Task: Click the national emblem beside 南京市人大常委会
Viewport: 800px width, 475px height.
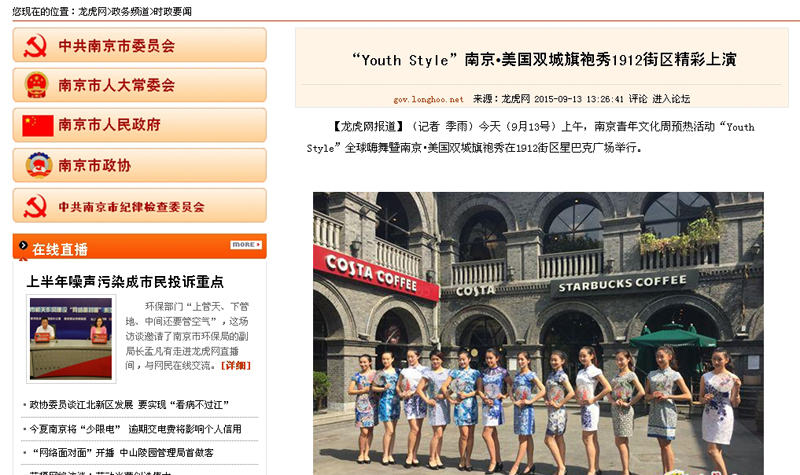Action: coord(36,85)
